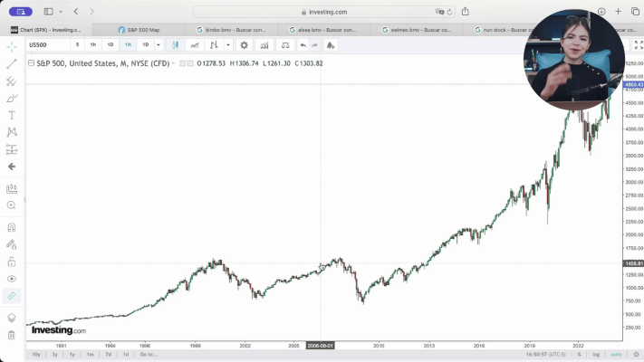The width and height of the screenshot is (644, 362).
Task: Click the compare symbols scale icon
Action: coord(284,44)
